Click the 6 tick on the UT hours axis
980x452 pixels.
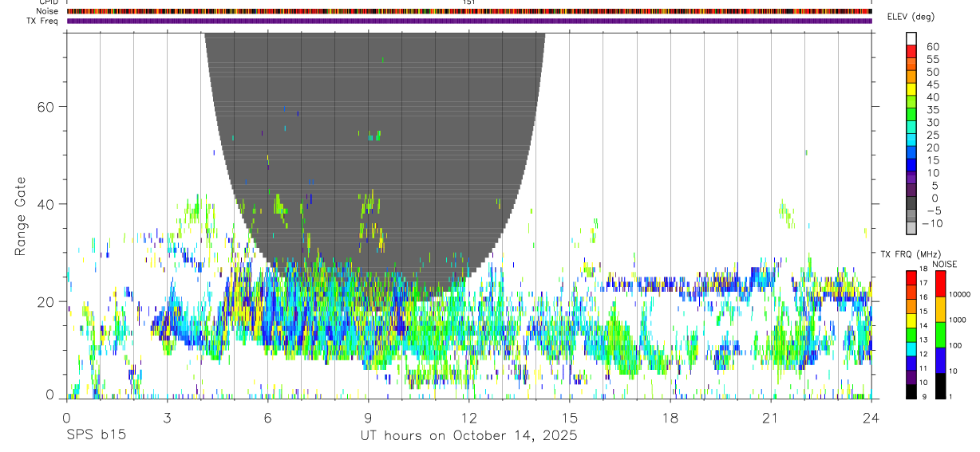268,417
